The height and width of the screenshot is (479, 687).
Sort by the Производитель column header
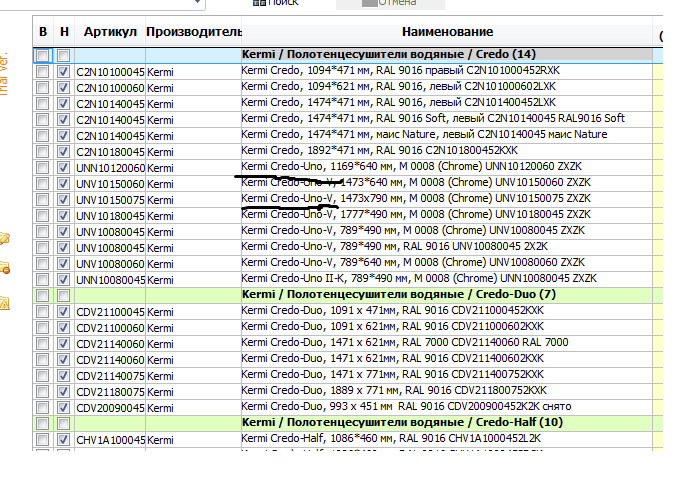pyautogui.click(x=193, y=32)
